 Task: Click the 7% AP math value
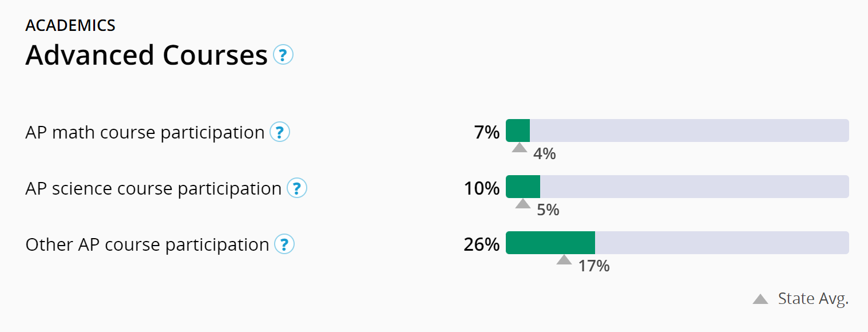(487, 132)
